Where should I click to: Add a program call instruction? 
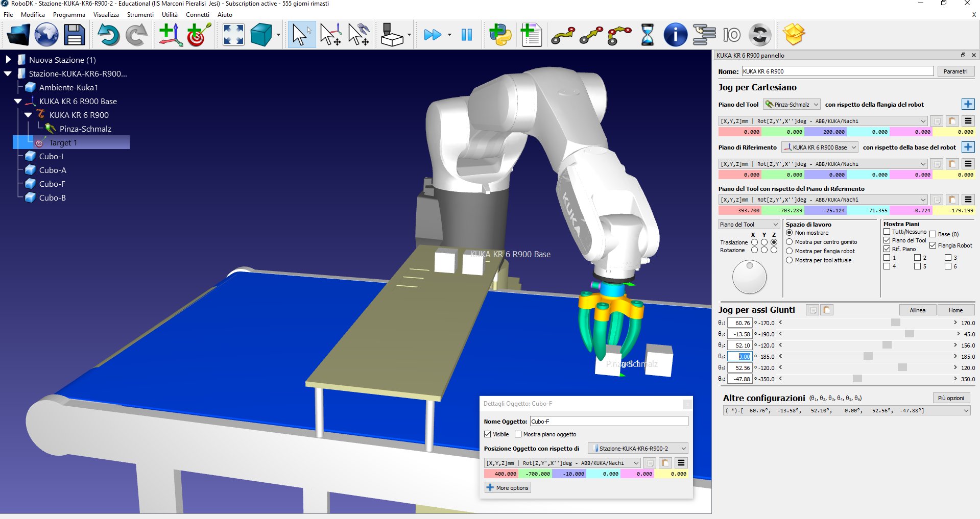tap(704, 35)
